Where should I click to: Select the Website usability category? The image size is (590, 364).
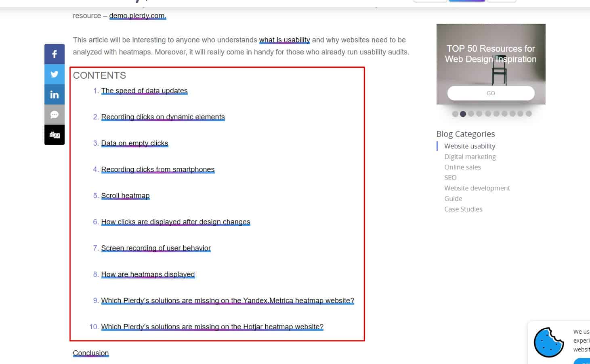coord(470,146)
